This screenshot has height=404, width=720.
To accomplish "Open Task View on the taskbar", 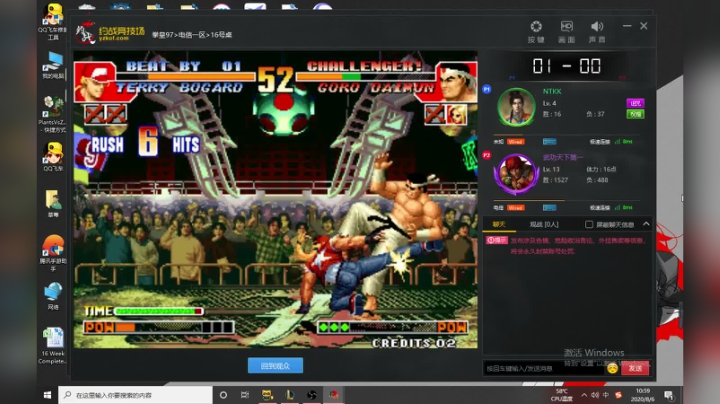I will 245,395.
